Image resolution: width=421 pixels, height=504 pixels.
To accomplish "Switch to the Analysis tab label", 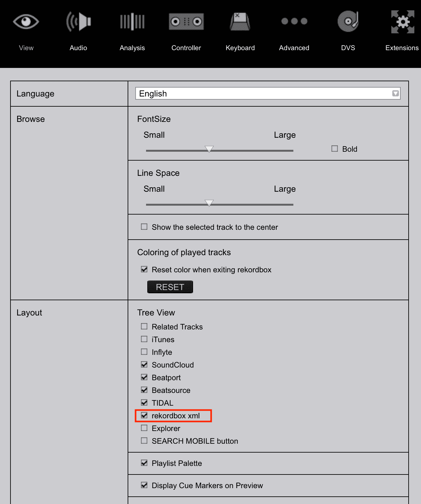I will click(132, 48).
